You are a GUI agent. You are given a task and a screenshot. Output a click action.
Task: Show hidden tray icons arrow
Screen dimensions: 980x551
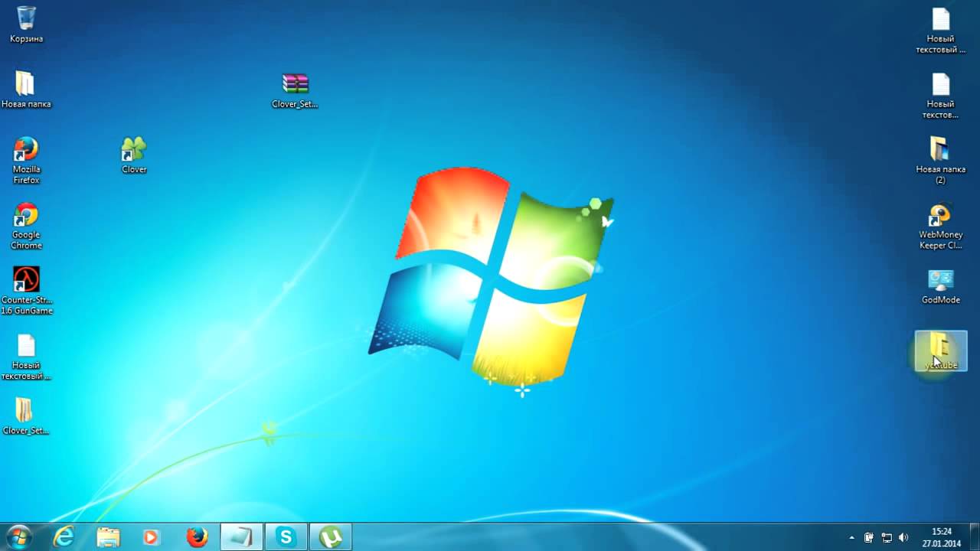[x=852, y=537]
